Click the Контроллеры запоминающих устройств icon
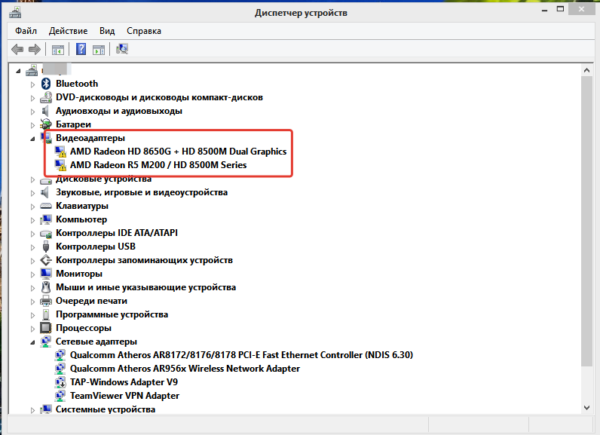This screenshot has height=435, width=600. click(x=46, y=260)
